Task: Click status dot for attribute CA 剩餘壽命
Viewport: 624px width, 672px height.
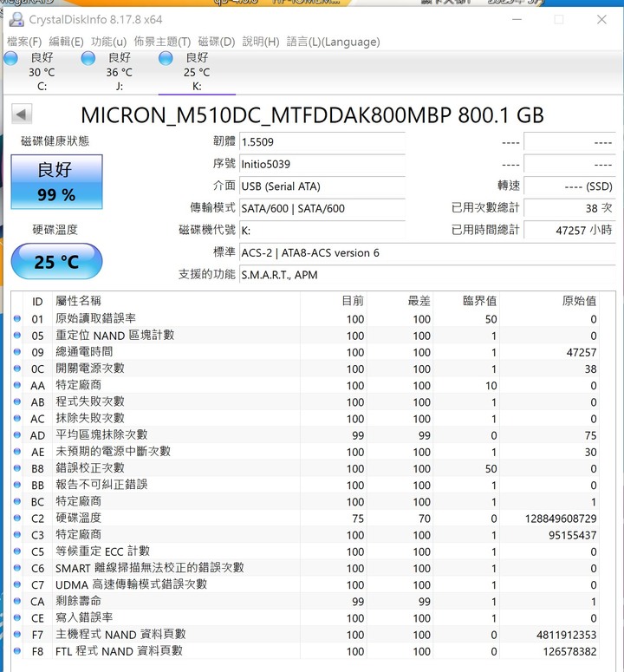Action: click(x=17, y=601)
